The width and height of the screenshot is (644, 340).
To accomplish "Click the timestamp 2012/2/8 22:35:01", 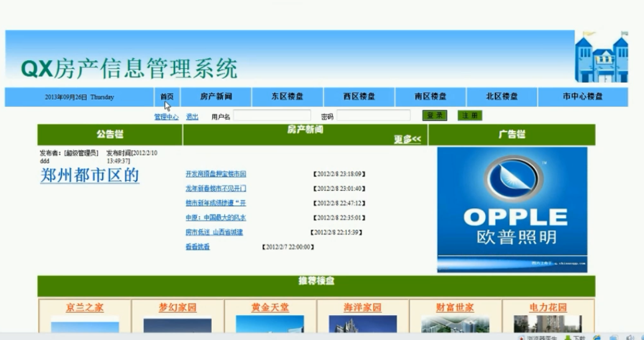I will coord(339,218).
